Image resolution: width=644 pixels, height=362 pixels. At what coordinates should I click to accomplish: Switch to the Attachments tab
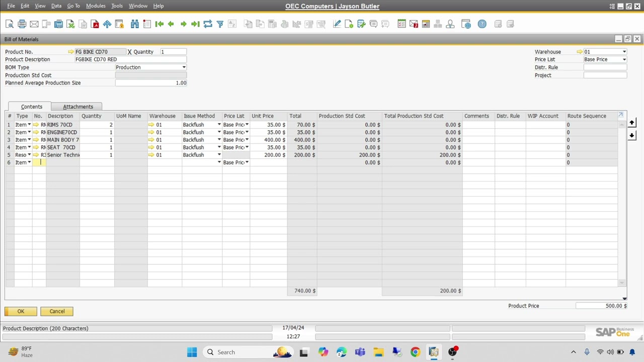point(78,107)
